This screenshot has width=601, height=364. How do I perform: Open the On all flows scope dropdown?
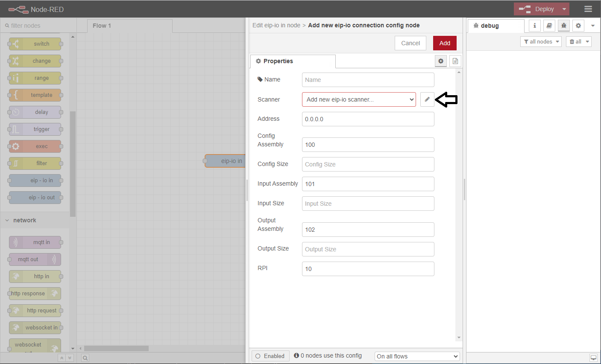417,356
